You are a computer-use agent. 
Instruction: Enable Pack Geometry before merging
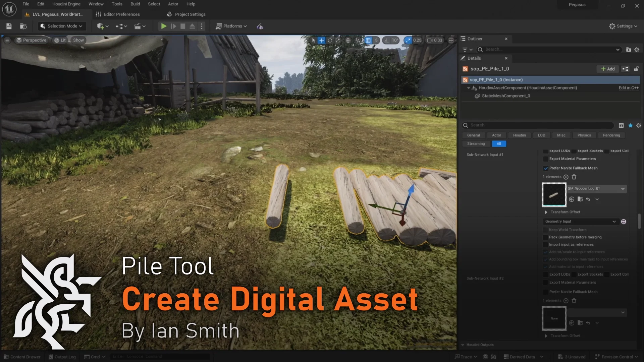545,237
